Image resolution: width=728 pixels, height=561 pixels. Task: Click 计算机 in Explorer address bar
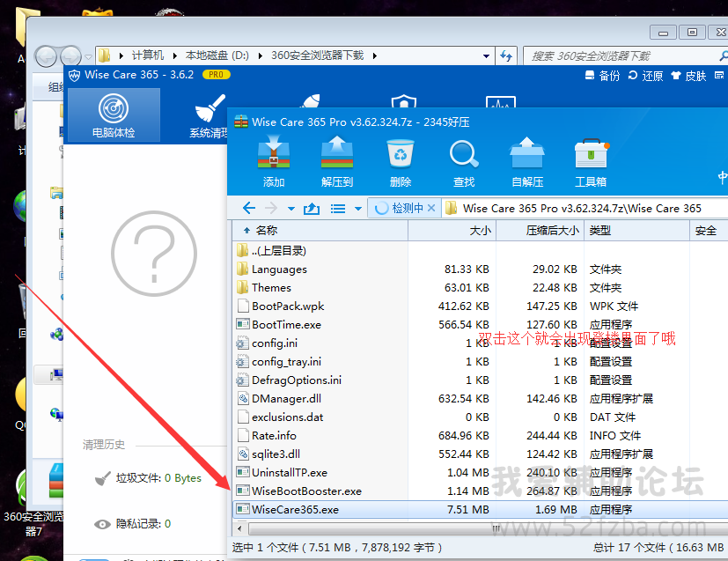point(148,55)
